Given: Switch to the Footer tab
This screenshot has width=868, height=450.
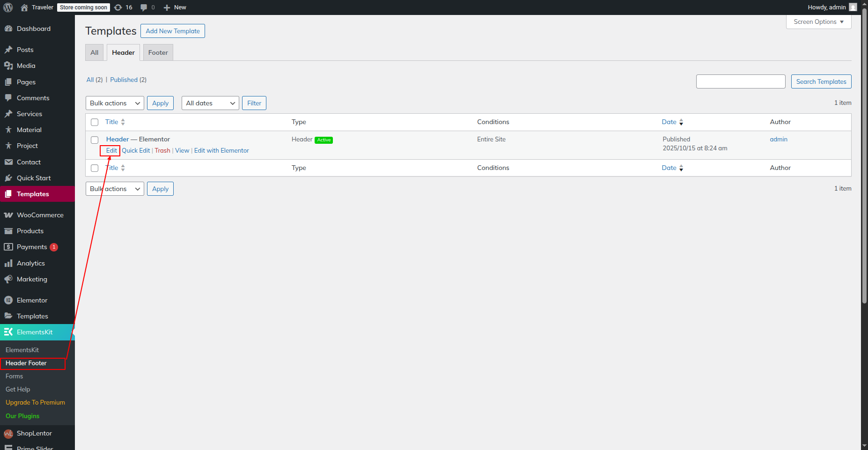Looking at the screenshot, I should [x=158, y=52].
